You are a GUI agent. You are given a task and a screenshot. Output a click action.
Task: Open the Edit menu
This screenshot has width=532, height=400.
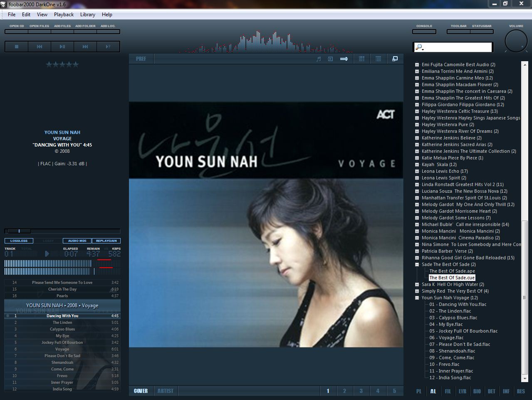26,15
